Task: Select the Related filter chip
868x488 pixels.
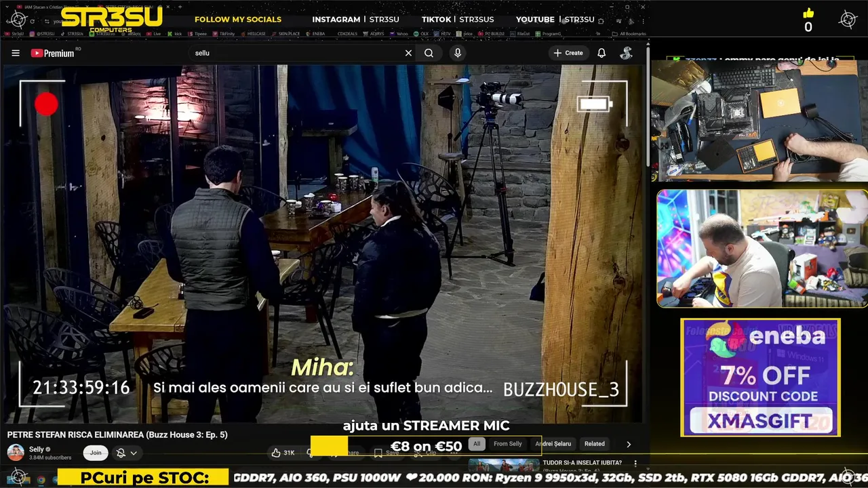Action: 595,444
